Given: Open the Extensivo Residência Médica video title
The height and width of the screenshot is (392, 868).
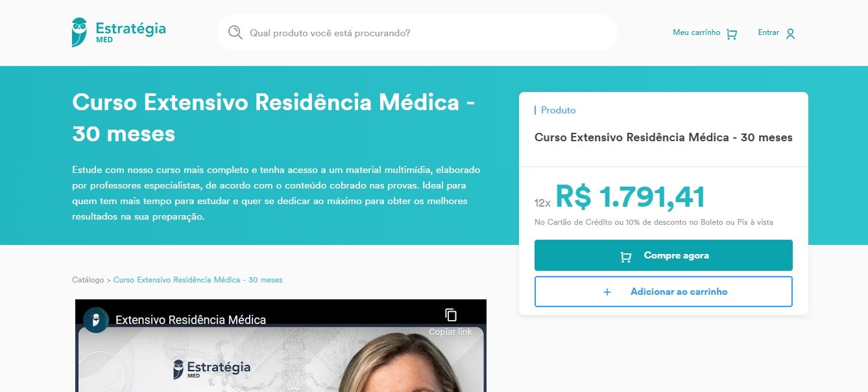Looking at the screenshot, I should (x=191, y=320).
